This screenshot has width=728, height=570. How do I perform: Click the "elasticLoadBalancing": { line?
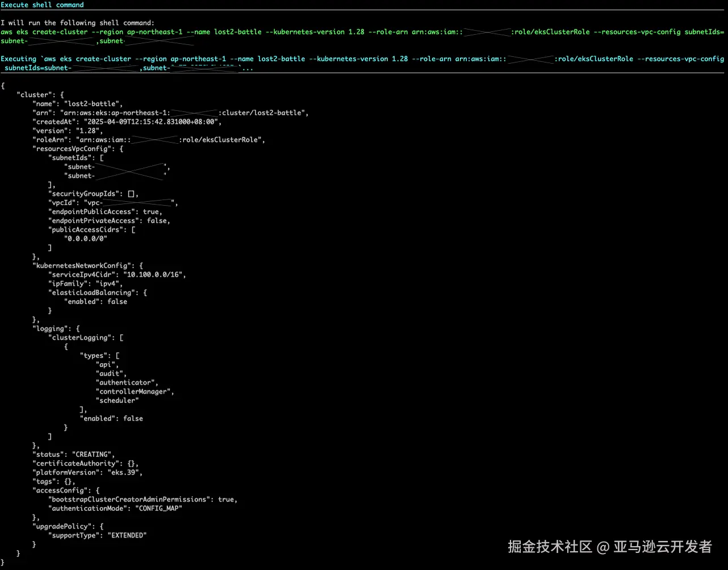98,293
